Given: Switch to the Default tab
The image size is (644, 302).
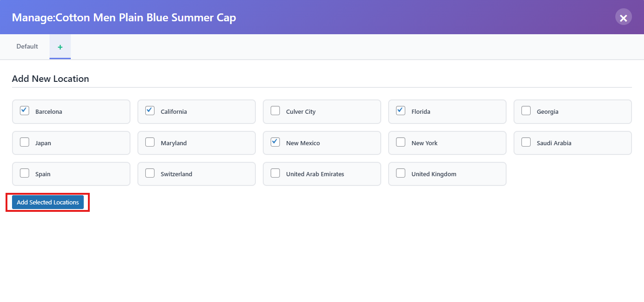Looking at the screenshot, I should tap(27, 46).
